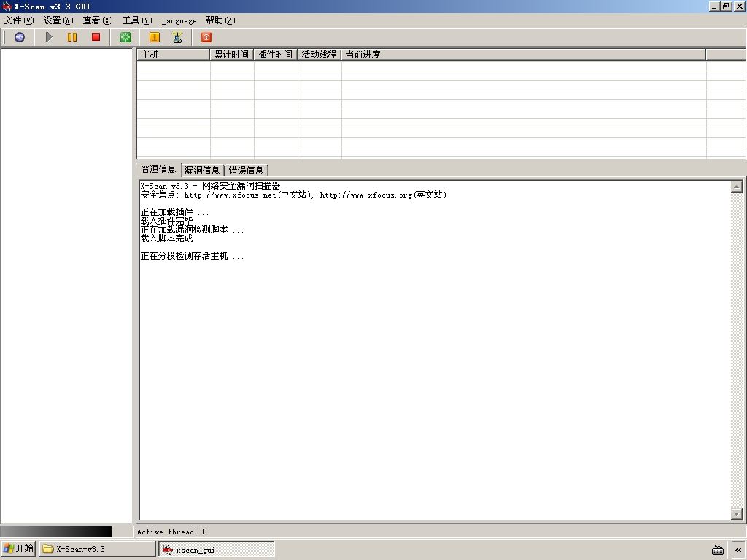Pause the scan with yellow pause icon
747x560 pixels.
coord(72,37)
